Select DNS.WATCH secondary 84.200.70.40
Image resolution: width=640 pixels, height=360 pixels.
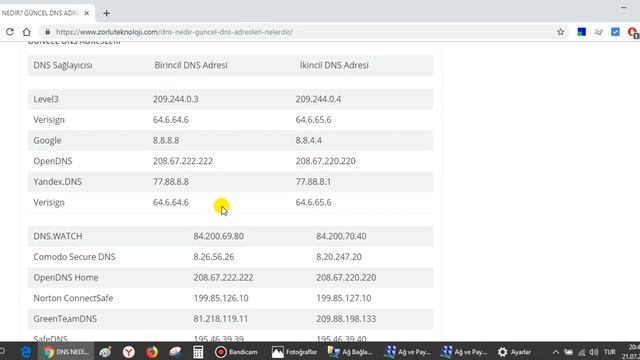coord(341,236)
